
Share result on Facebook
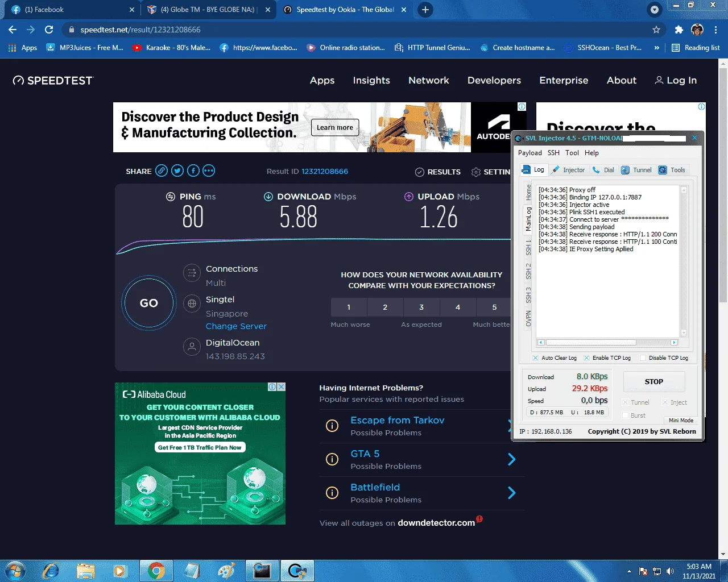tap(193, 171)
